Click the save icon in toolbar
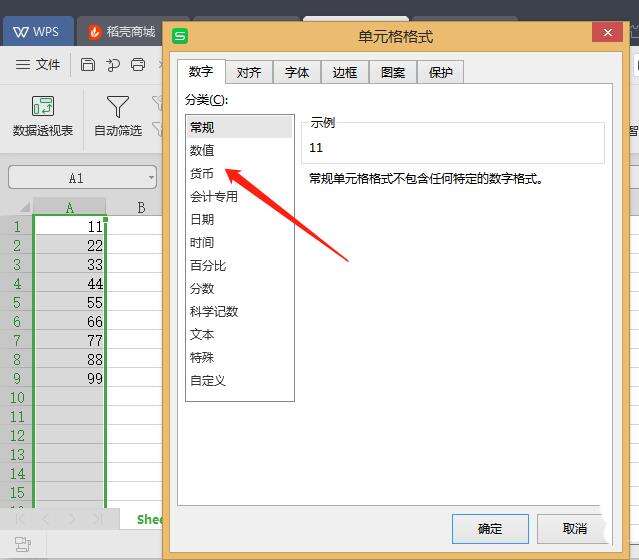 (x=88, y=64)
